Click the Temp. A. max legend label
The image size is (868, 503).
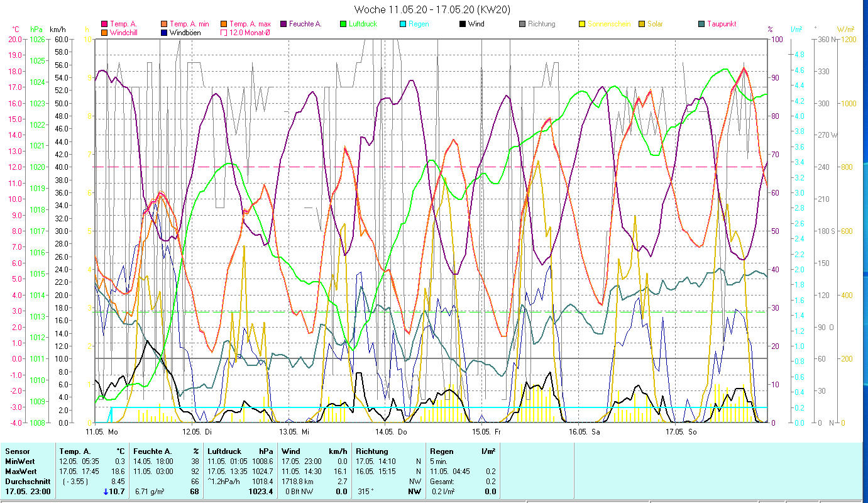point(250,24)
